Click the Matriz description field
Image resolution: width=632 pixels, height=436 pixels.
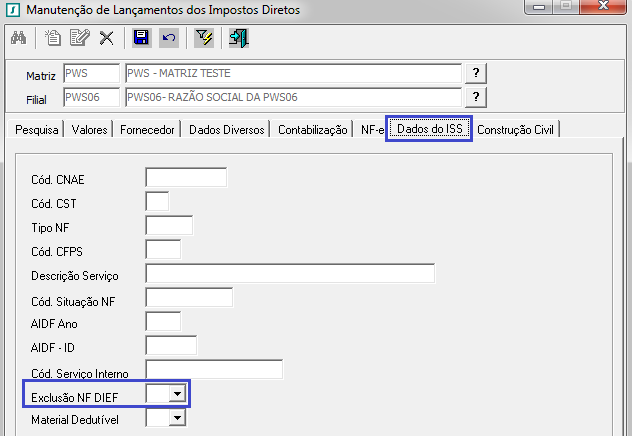coord(293,73)
